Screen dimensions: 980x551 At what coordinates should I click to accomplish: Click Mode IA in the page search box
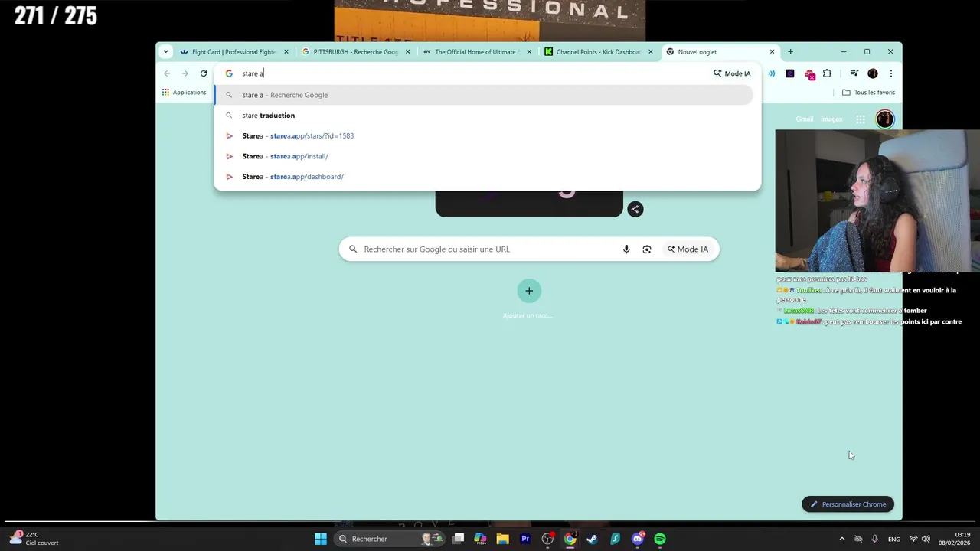coord(688,249)
